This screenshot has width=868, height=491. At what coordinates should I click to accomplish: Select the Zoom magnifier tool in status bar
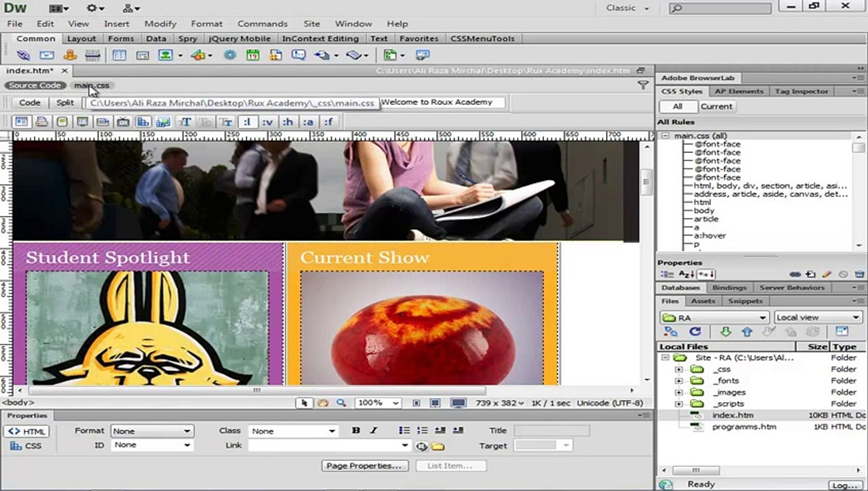coord(341,403)
